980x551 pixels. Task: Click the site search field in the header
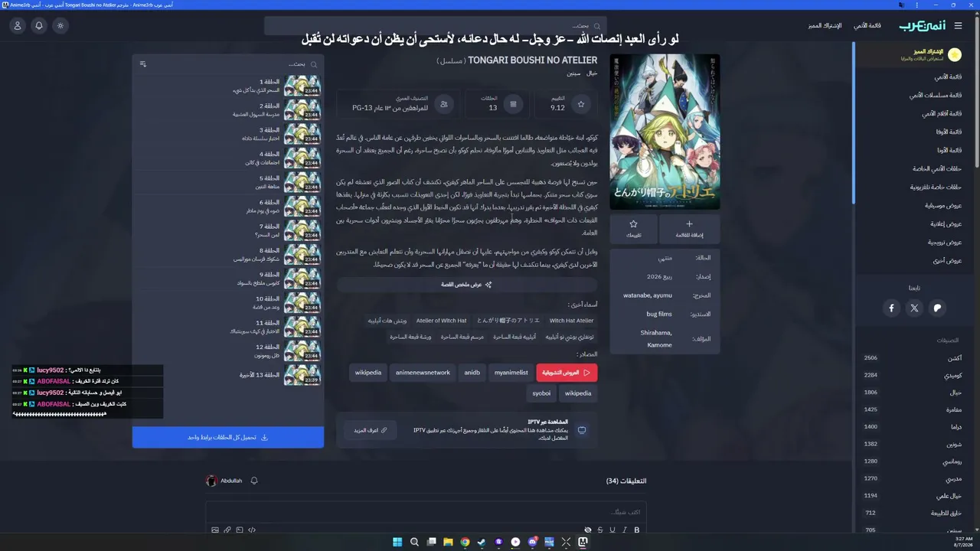(436, 25)
